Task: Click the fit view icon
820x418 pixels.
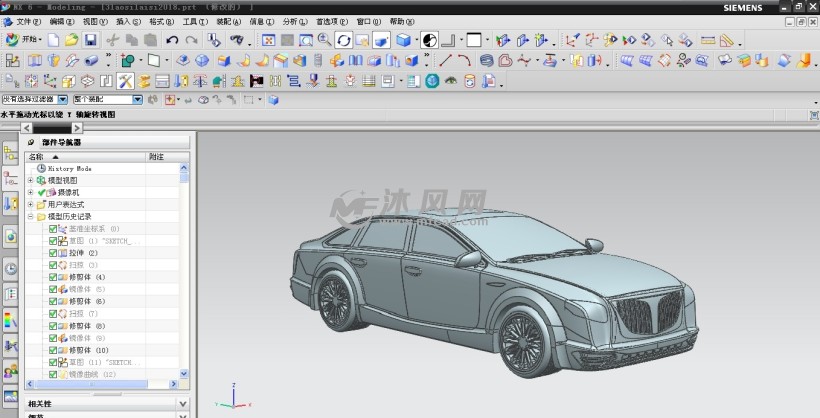Action: pos(268,40)
